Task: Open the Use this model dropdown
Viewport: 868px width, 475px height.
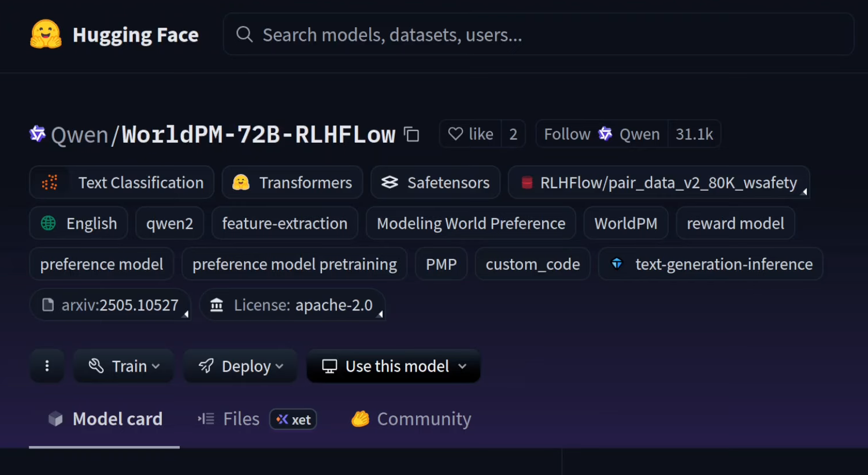Action: coord(394,366)
